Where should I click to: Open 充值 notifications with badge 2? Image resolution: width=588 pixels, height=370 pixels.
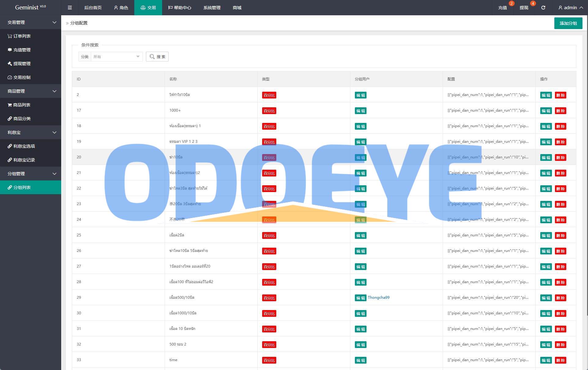(502, 8)
